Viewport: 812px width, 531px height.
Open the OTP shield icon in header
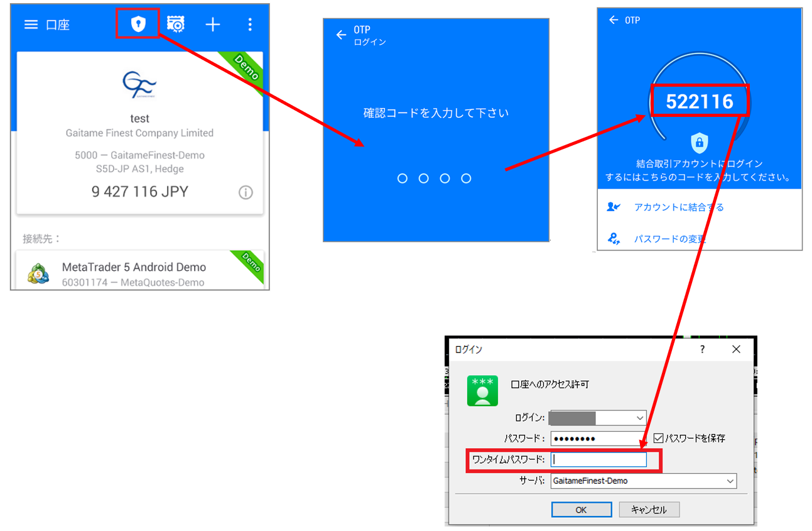[x=138, y=25]
